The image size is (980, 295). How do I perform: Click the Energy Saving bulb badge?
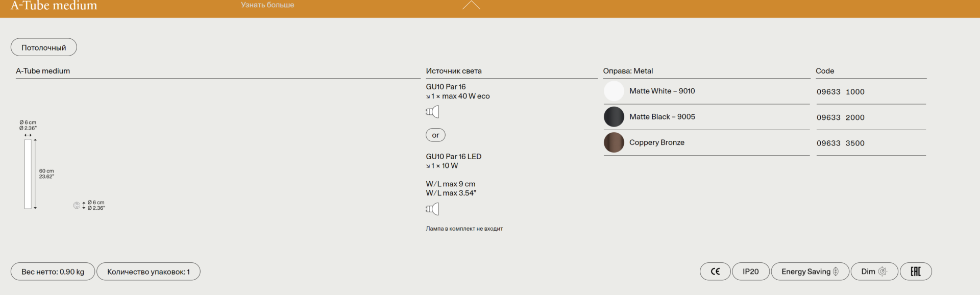(810, 272)
